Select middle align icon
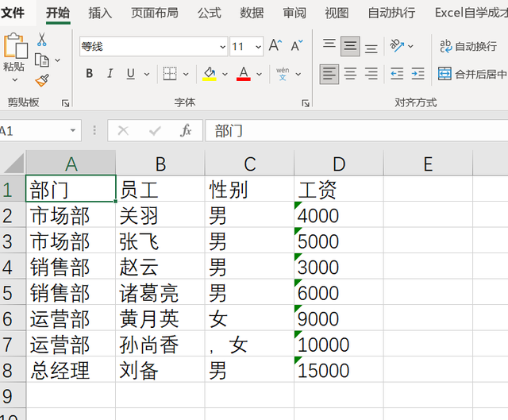The height and width of the screenshot is (420, 508). (x=350, y=46)
